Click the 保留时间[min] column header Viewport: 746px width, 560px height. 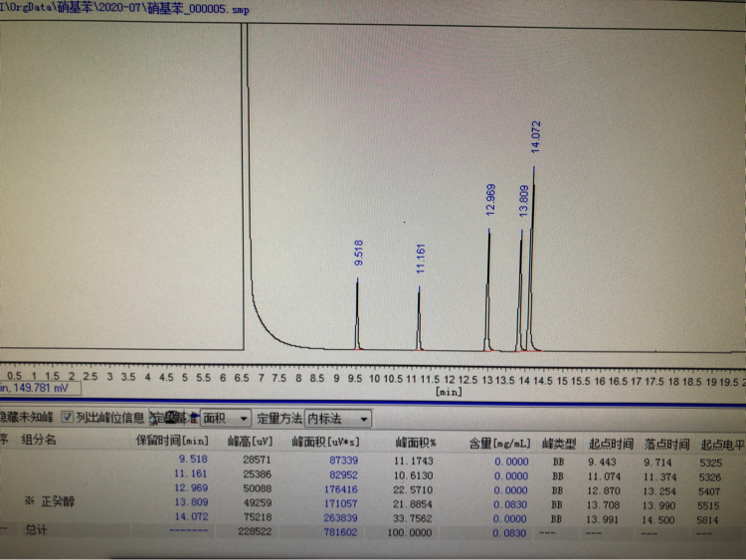pyautogui.click(x=172, y=441)
